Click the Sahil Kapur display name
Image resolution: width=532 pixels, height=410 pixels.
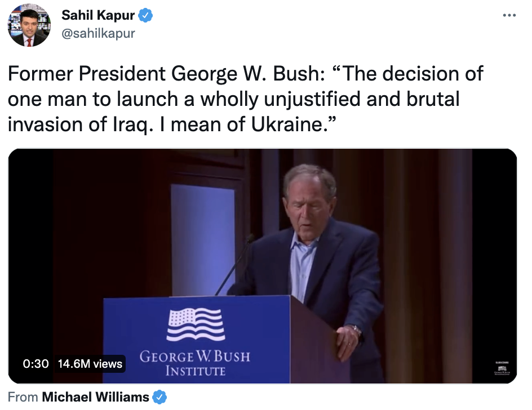coord(97,16)
